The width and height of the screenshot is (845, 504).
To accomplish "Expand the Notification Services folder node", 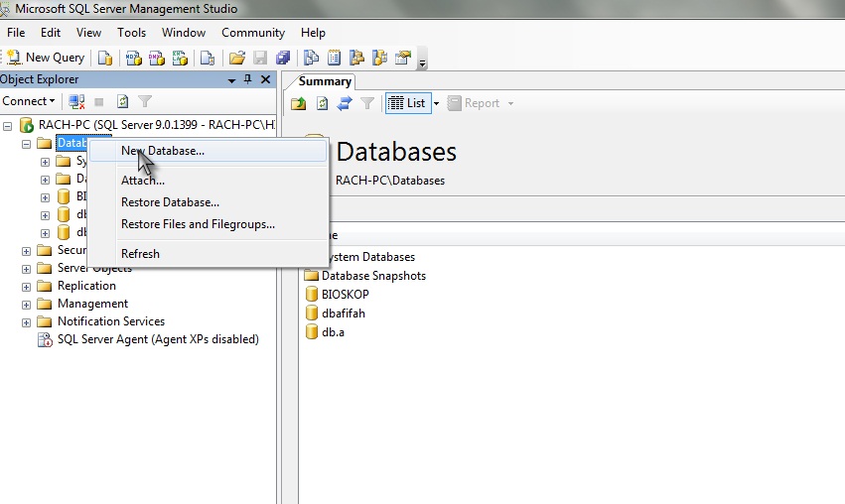I will [x=26, y=322].
